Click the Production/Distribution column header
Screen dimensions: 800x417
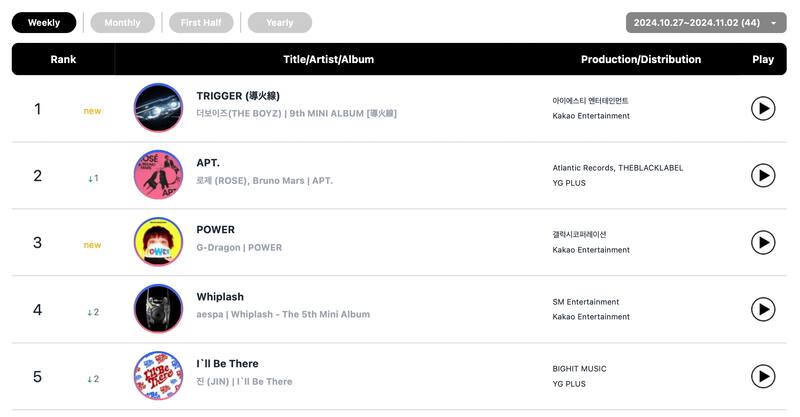(641, 59)
